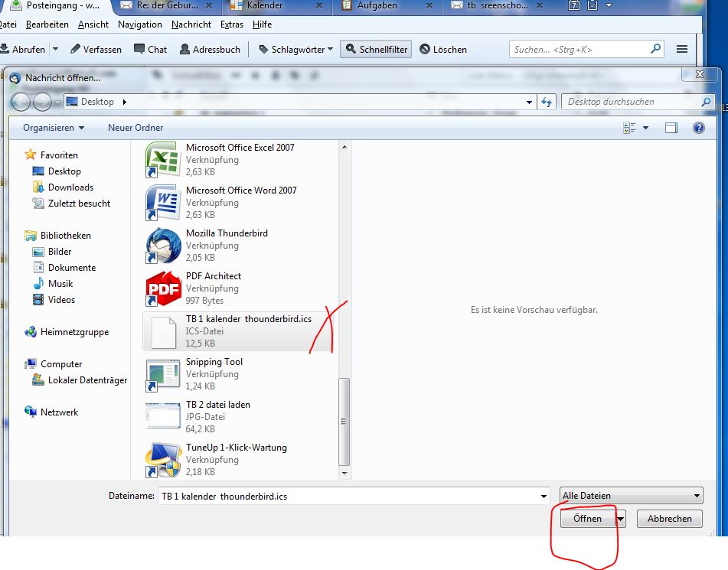Open the Navigation menu
728x570 pixels.
(x=140, y=24)
